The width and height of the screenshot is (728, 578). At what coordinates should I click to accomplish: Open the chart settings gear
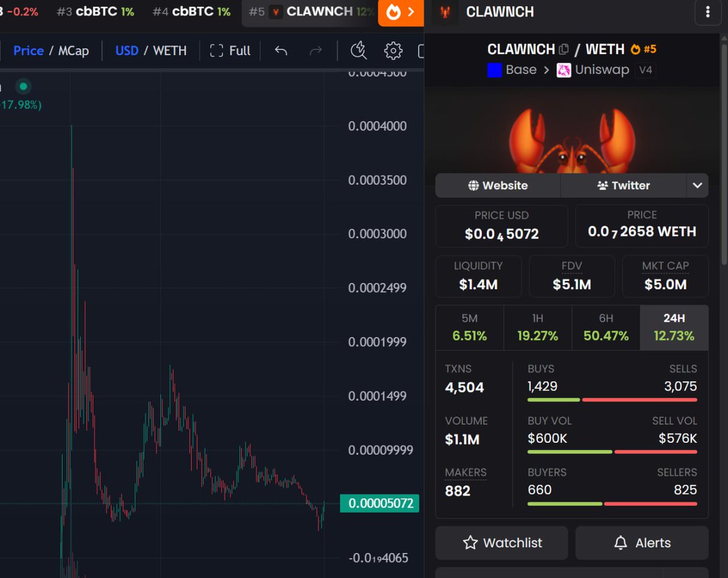tap(393, 51)
